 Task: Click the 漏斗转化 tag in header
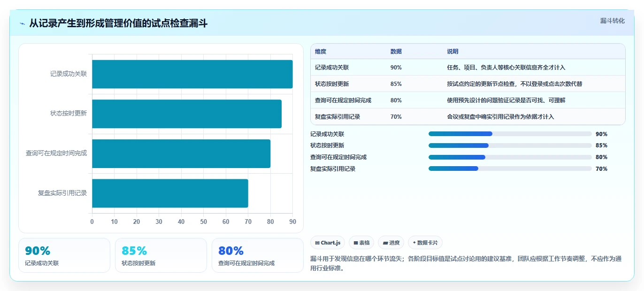(612, 21)
